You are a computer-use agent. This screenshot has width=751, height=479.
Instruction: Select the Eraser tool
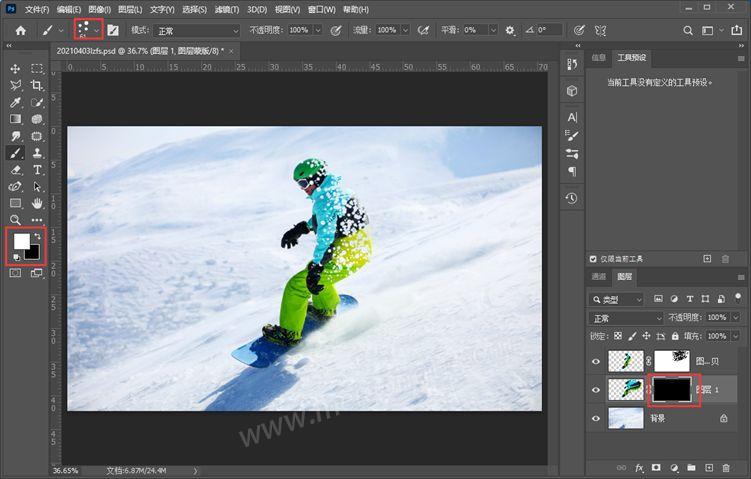click(x=15, y=170)
